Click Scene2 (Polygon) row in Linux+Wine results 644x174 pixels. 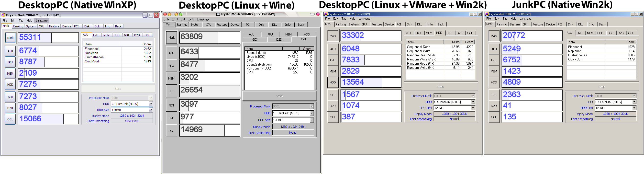click(x=279, y=64)
